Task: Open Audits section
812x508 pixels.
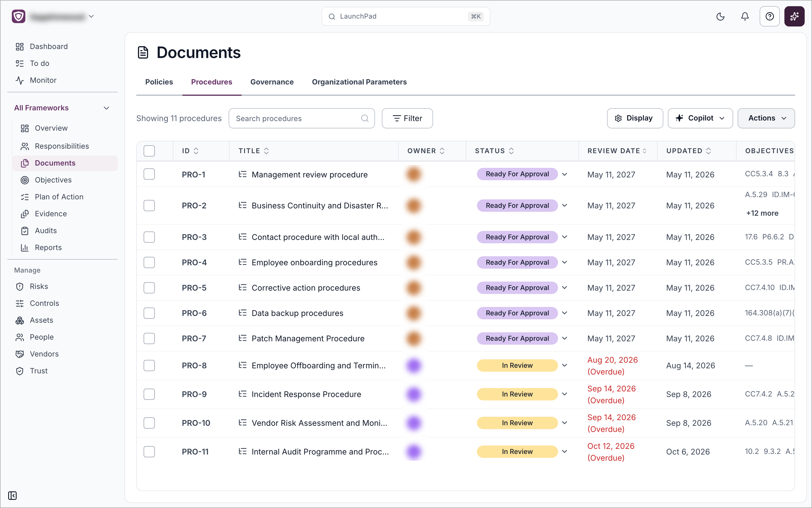Action: (x=46, y=230)
